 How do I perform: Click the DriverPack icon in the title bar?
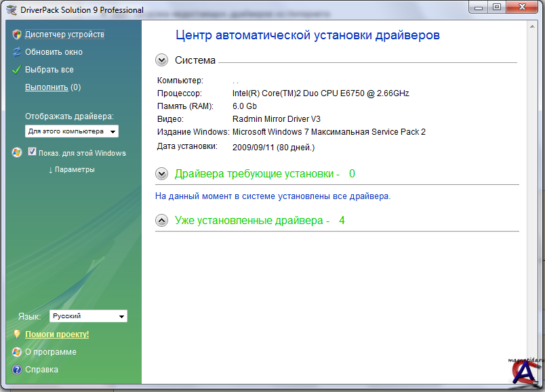[x=10, y=10]
